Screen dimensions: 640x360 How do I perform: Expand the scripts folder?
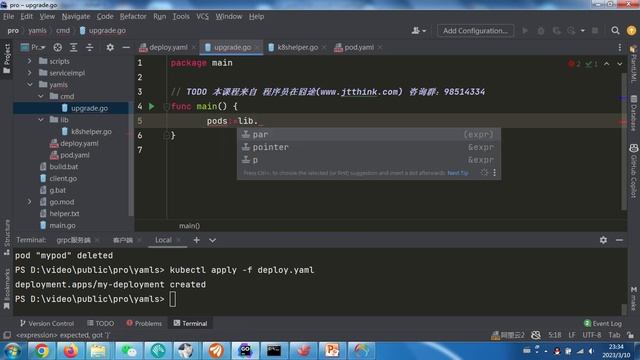click(29, 61)
